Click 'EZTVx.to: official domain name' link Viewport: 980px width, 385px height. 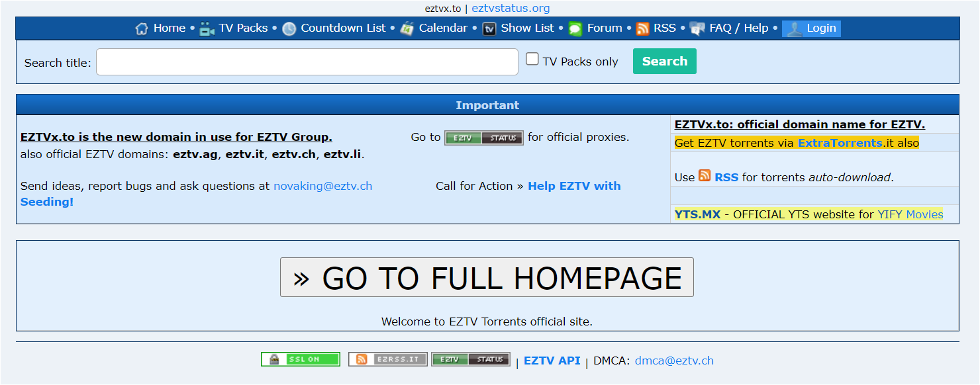(x=800, y=124)
